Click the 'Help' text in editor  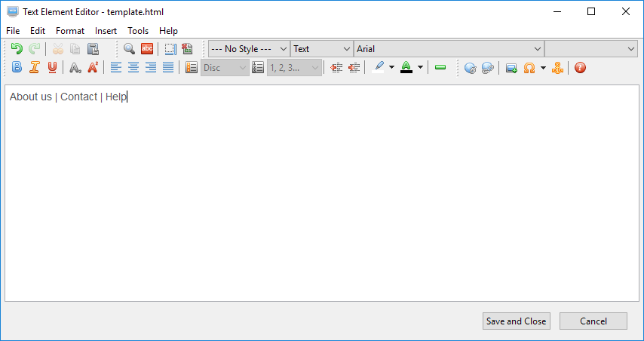pyautogui.click(x=116, y=97)
